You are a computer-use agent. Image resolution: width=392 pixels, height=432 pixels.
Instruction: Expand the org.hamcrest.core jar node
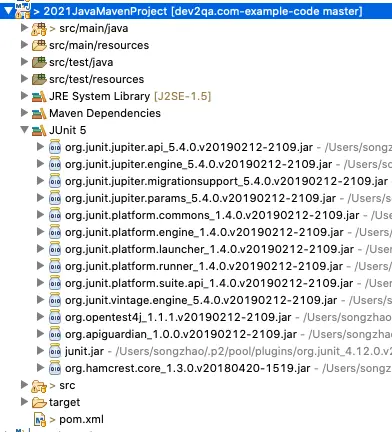[x=40, y=367]
